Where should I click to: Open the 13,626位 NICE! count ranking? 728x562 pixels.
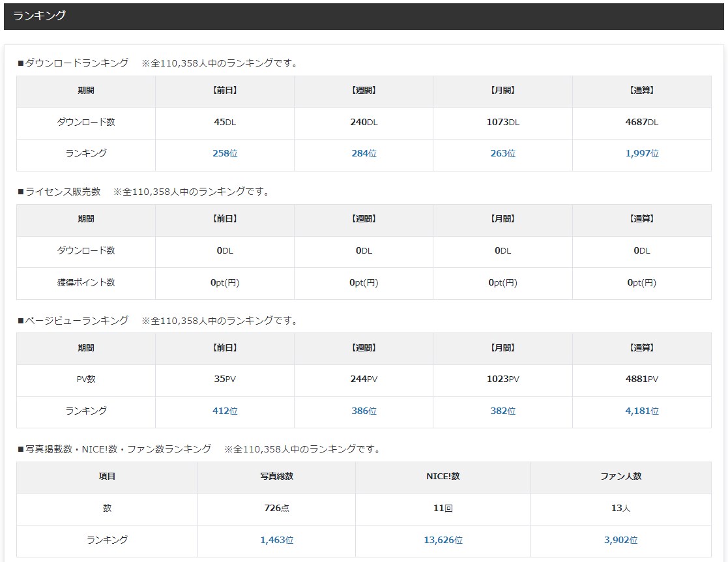point(443,540)
